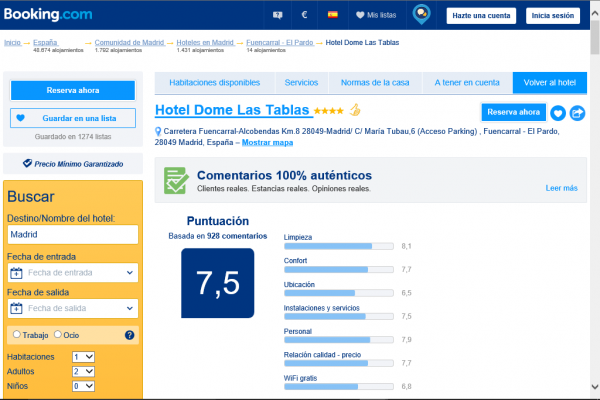Change language with the Spanish flag icon
600x400 pixels.
(x=333, y=15)
